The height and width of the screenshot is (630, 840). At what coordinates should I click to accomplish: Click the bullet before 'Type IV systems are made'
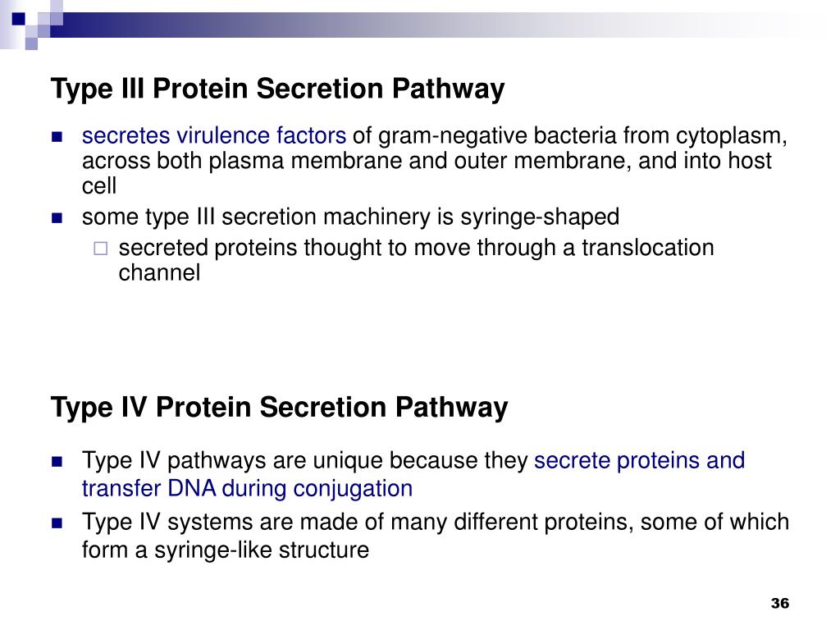pos(57,523)
